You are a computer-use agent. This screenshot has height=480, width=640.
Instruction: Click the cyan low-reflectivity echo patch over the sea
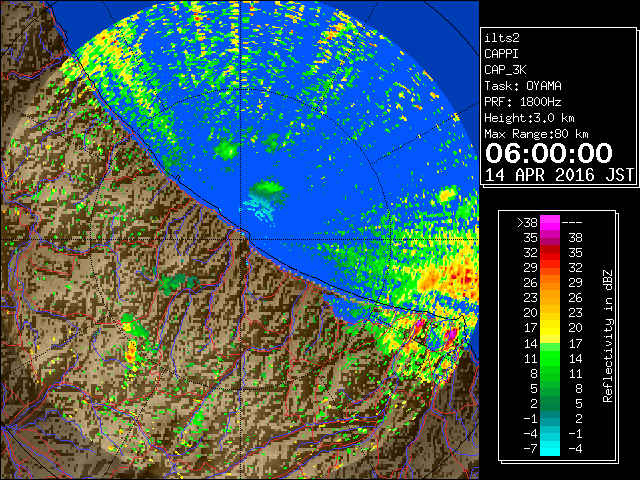coord(261,207)
